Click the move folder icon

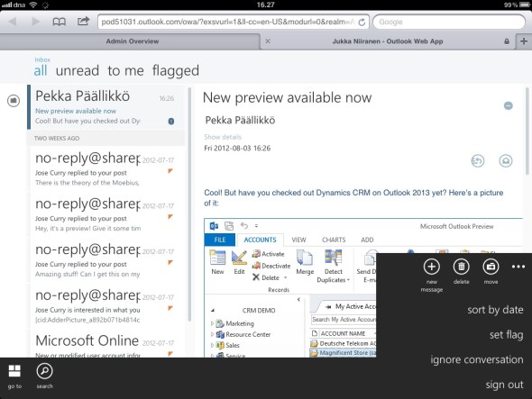tap(491, 267)
